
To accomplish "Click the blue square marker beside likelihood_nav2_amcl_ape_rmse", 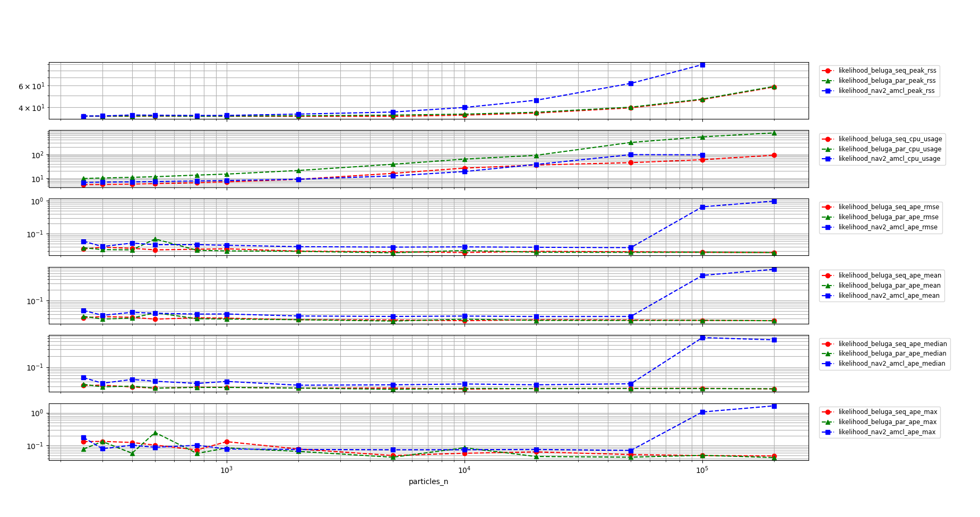I will 827,227.
